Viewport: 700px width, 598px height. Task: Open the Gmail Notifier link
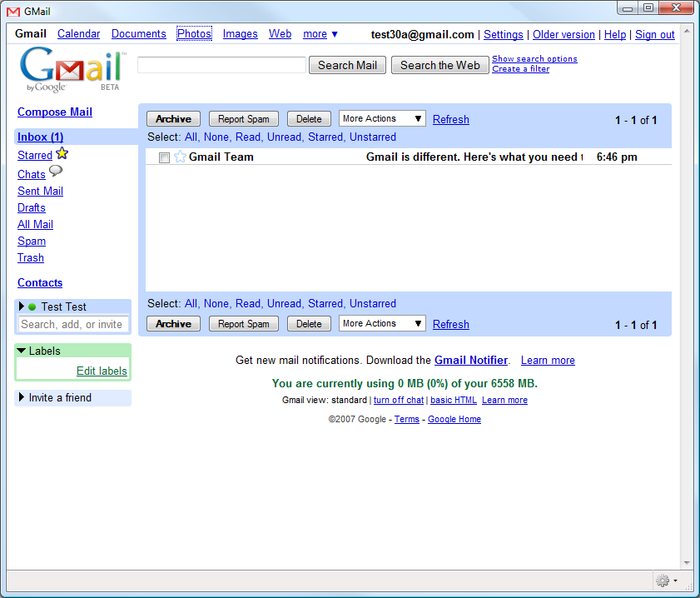(x=471, y=361)
